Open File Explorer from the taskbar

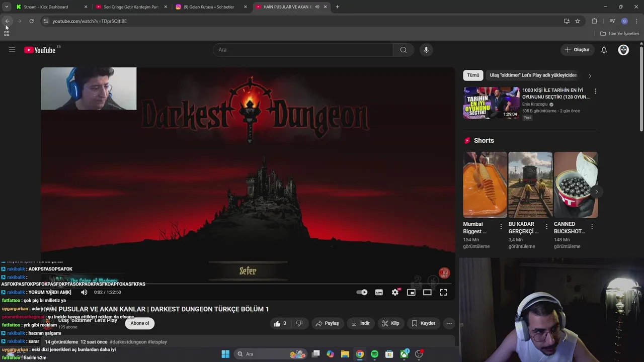(345, 354)
